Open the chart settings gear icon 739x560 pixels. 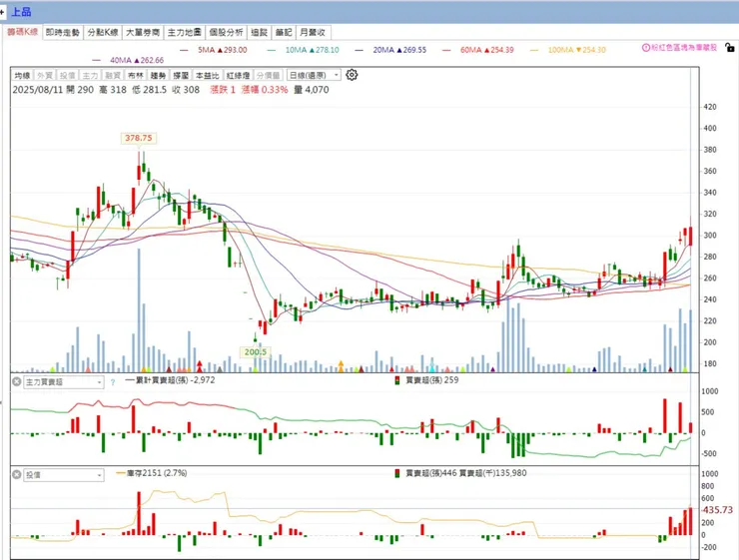[x=352, y=75]
